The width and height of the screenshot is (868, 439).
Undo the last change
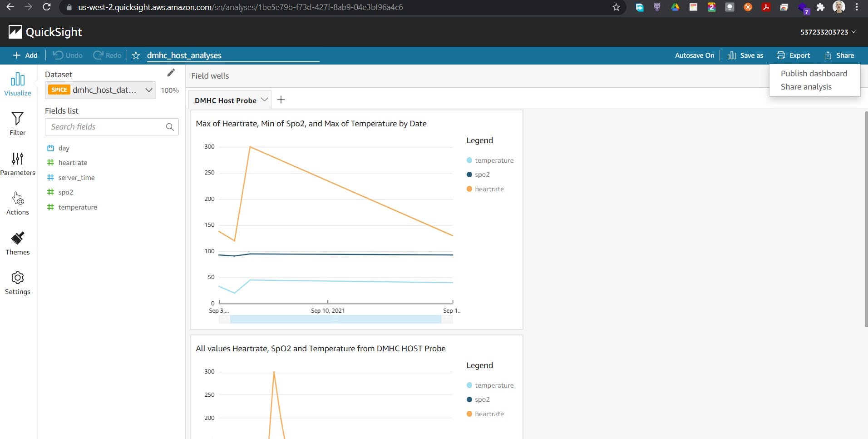68,55
